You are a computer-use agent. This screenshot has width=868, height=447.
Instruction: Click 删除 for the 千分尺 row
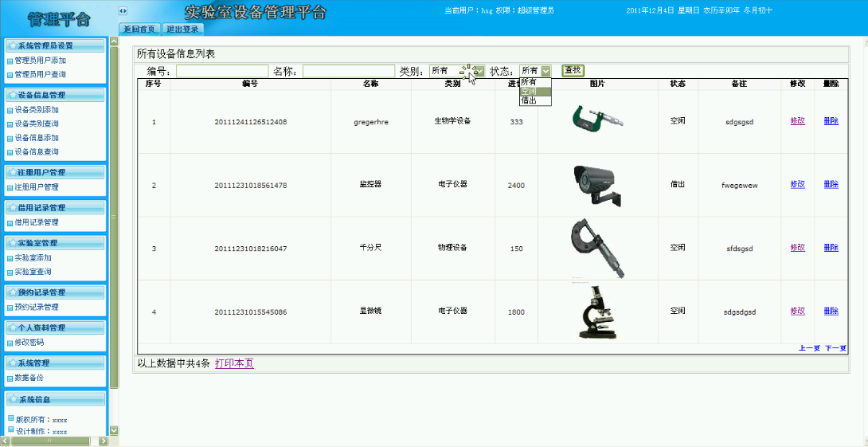click(831, 248)
